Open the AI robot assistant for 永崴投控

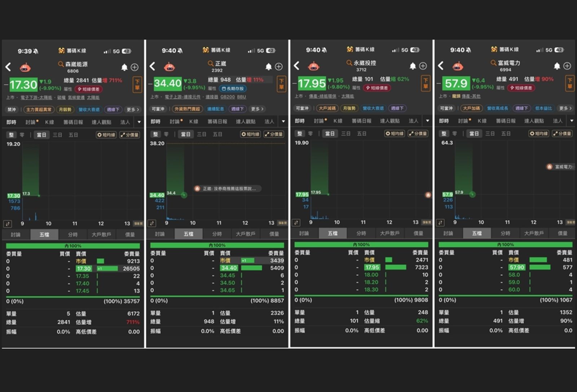313,66
